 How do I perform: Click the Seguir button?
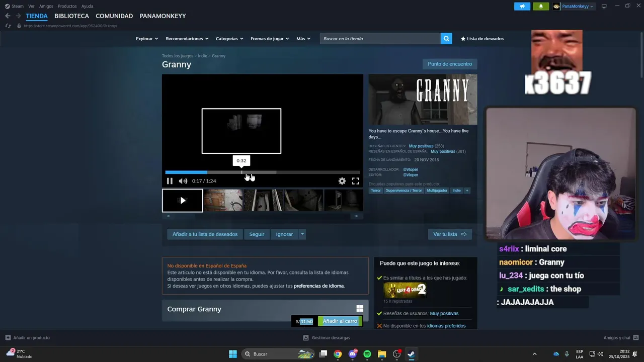(x=257, y=234)
